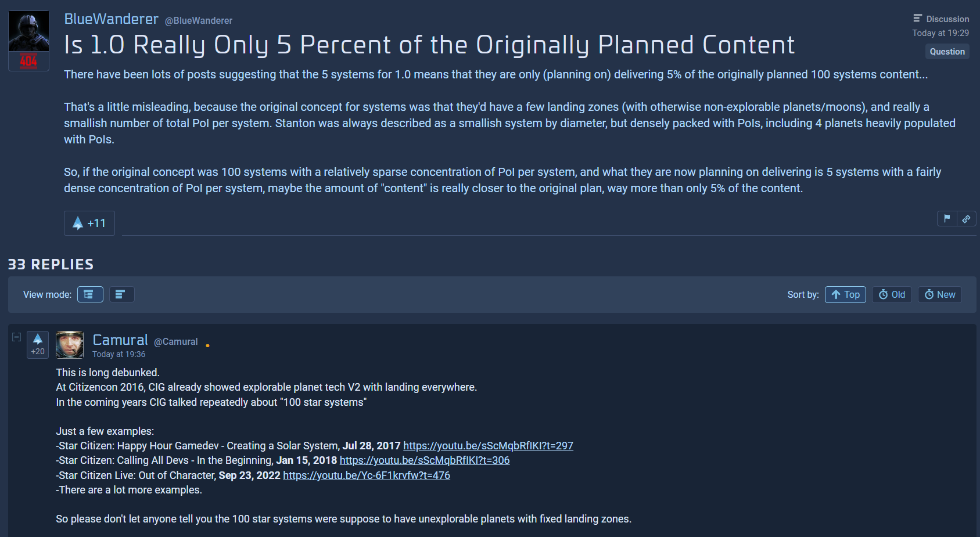The image size is (980, 537).
Task: Sort replies by Old
Action: [x=892, y=294]
